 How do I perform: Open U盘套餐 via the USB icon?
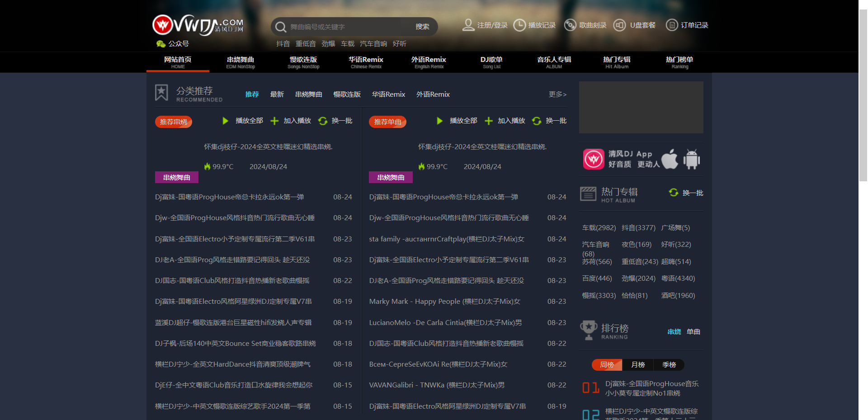(619, 25)
